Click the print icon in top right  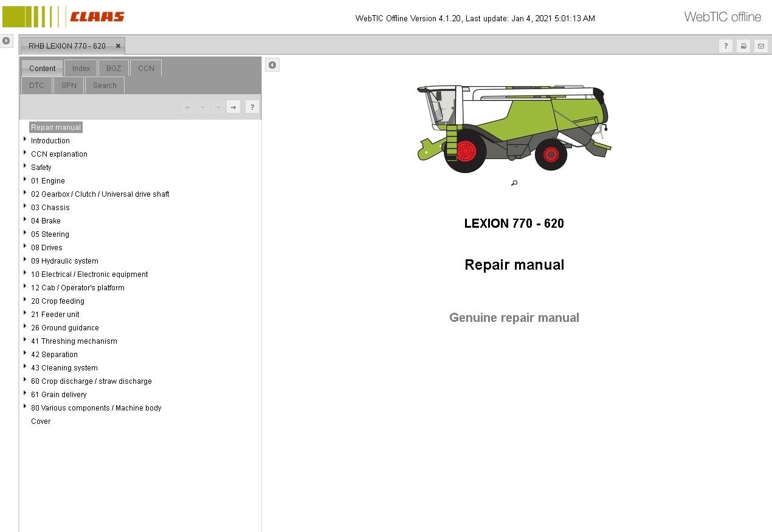pyautogui.click(x=743, y=46)
